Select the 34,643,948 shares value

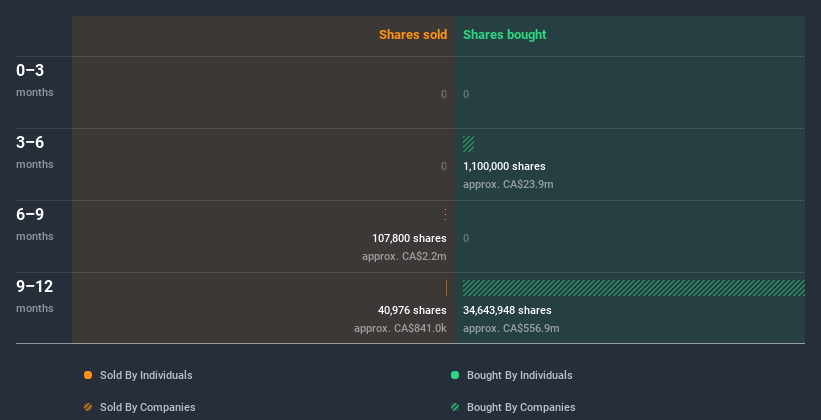pos(507,310)
